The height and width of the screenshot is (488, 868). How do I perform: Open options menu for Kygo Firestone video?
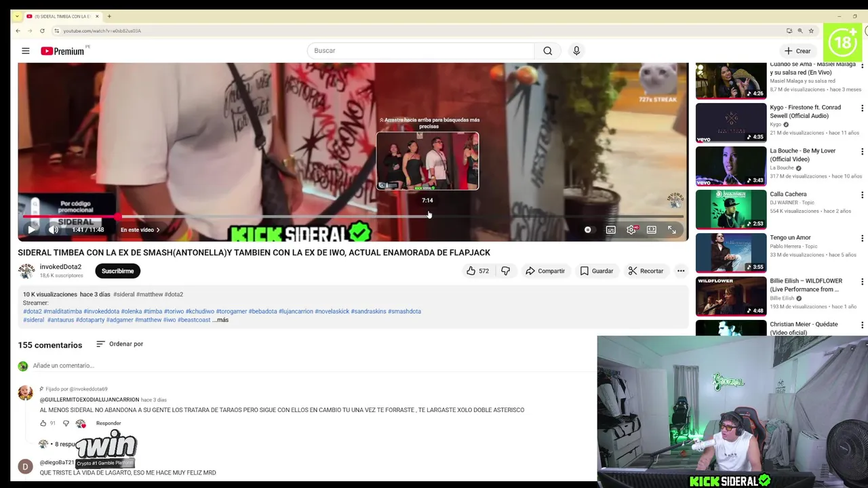[862, 108]
